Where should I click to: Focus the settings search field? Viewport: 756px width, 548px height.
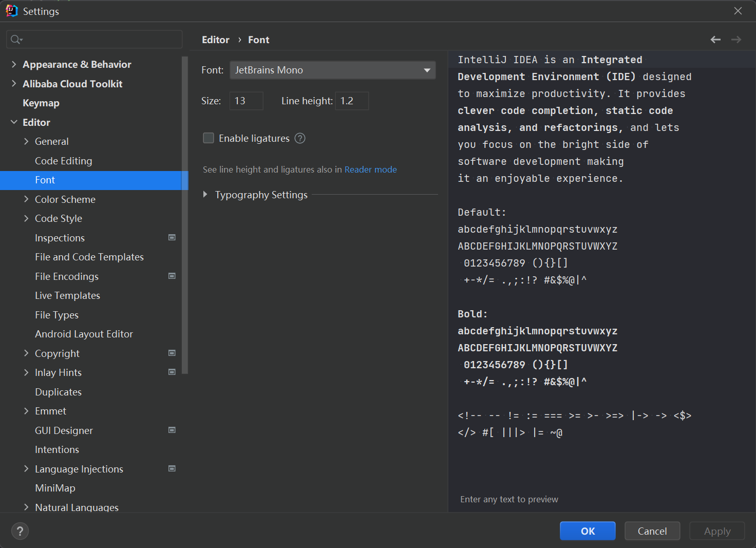tap(94, 40)
